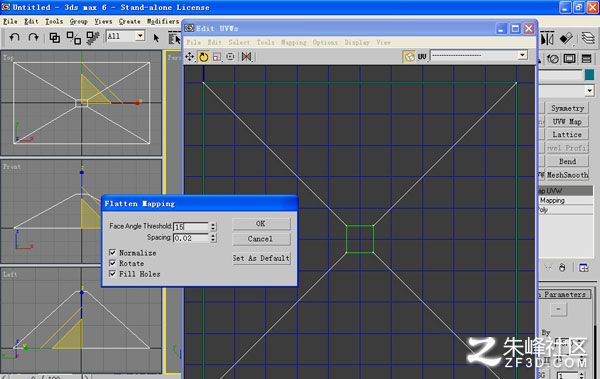Click the Mirror icon in main toolbar
Screen dimensions: 600x379
click(547, 39)
